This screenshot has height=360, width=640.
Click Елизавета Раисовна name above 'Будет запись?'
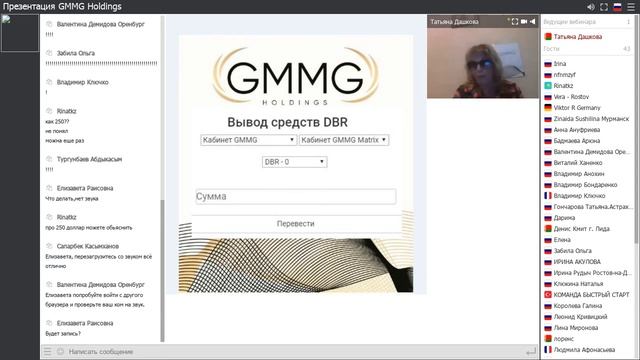click(x=85, y=323)
